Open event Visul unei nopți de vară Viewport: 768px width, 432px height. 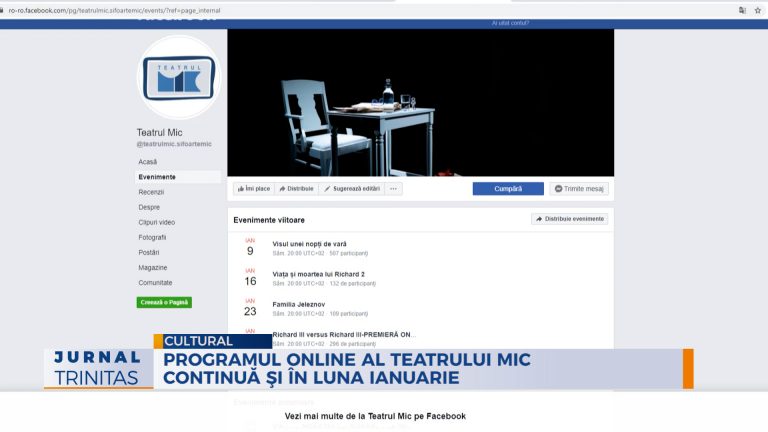(309, 244)
